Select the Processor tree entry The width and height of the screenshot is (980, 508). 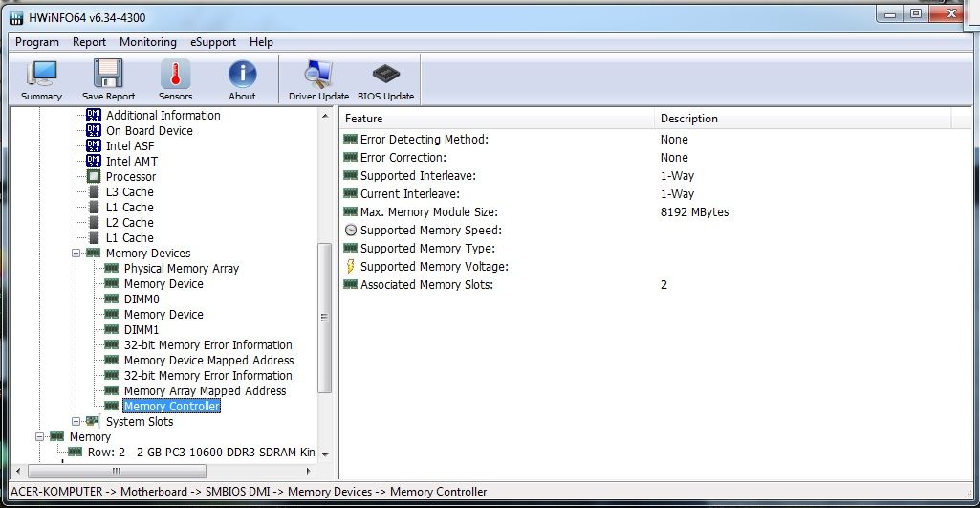pos(131,176)
